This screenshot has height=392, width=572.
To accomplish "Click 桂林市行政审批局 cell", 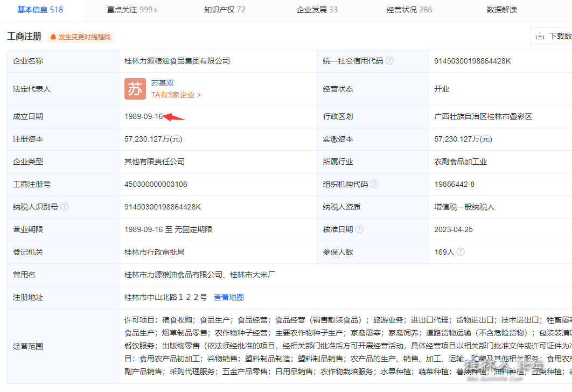I will [x=154, y=252].
